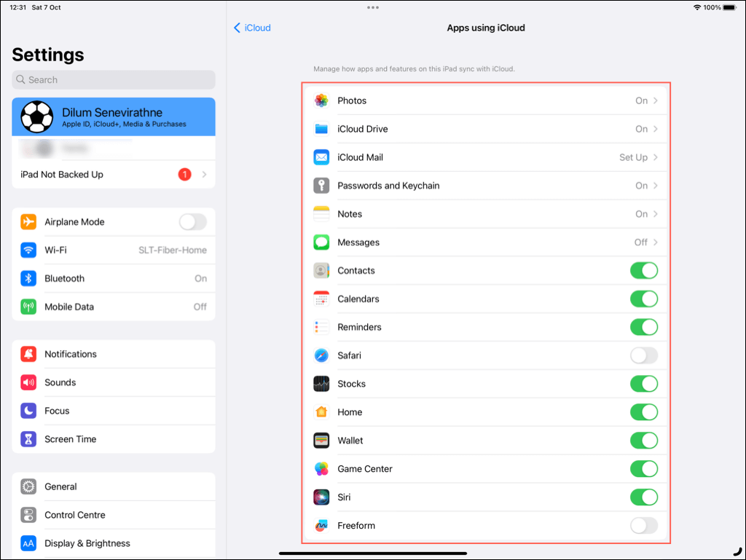746x560 pixels.
Task: Click the Control Centre icon
Action: tap(28, 515)
